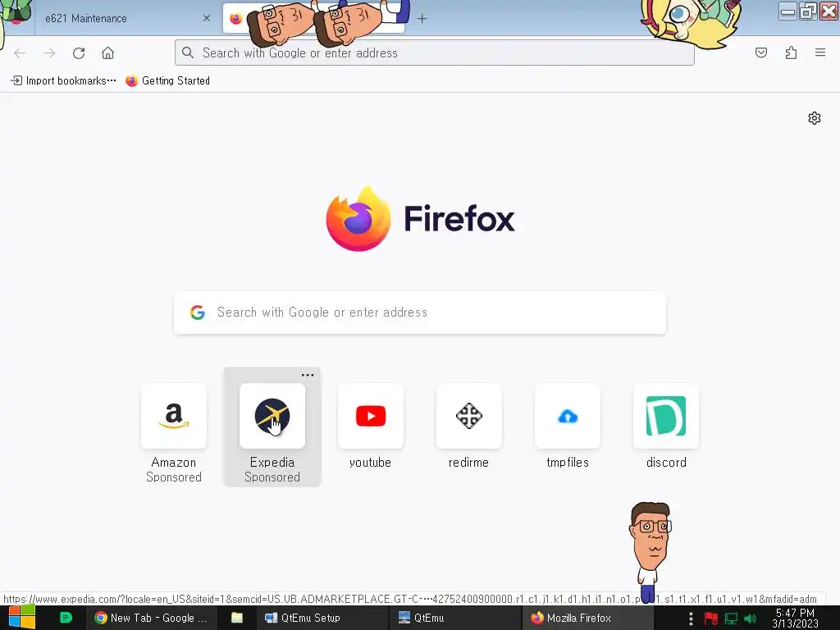
Task: Switch to New Tab - Google Chrome window
Action: click(x=151, y=618)
